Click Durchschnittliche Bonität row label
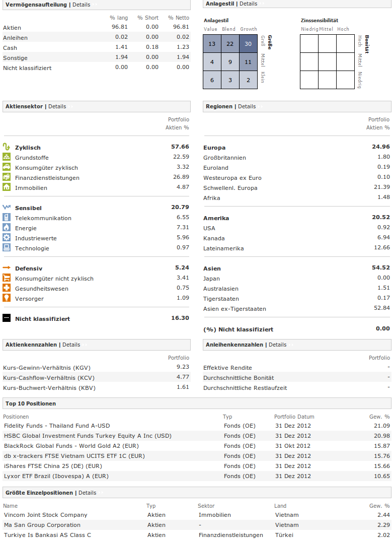The height and width of the screenshot is (539, 392). 239,378
